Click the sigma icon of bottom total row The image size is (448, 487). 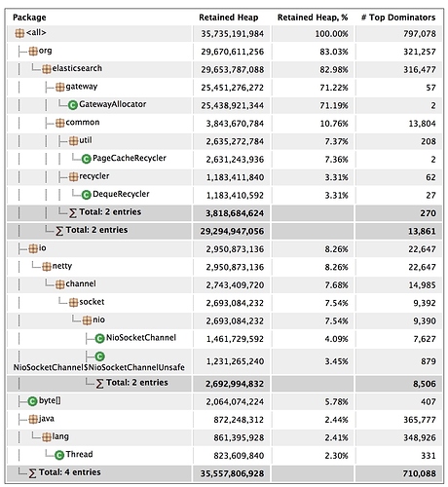(32, 473)
